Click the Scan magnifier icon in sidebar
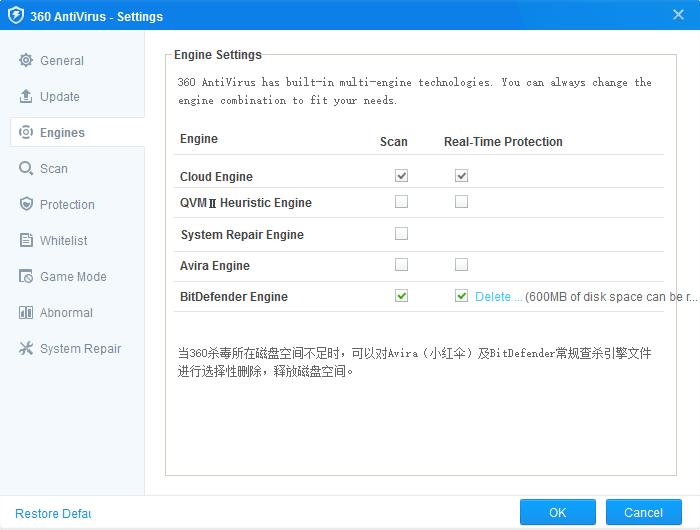This screenshot has width=700, height=530. point(26,169)
